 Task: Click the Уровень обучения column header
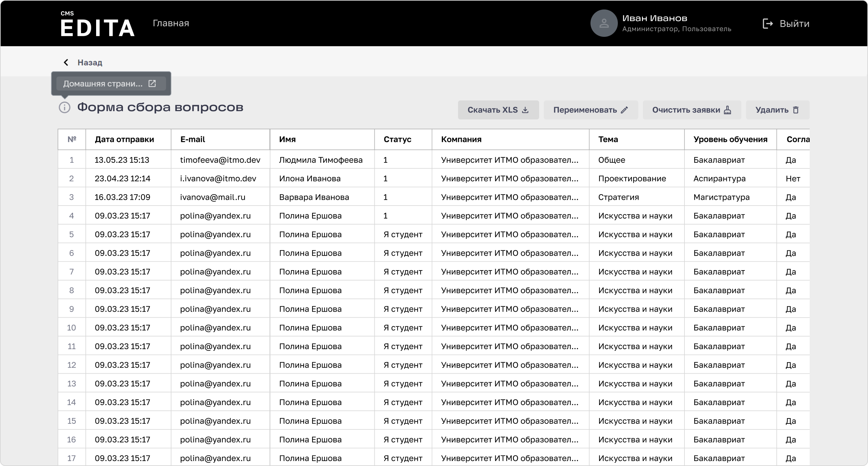click(730, 139)
